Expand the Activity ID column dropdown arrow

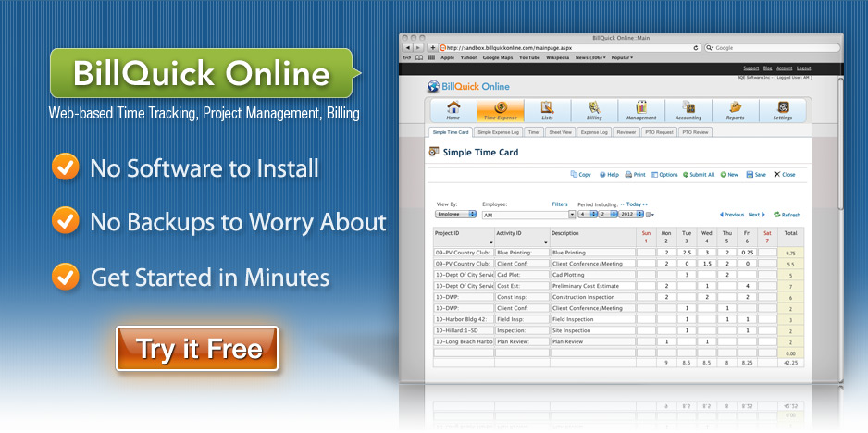[546, 242]
